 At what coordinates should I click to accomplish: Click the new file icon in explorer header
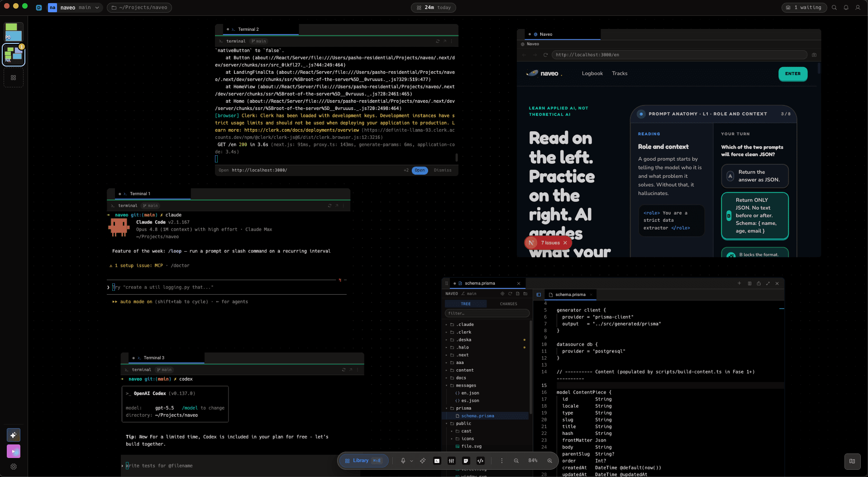click(518, 294)
